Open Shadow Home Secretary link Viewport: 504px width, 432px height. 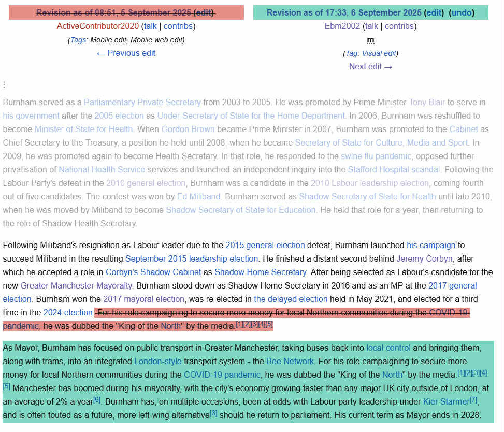click(x=261, y=272)
